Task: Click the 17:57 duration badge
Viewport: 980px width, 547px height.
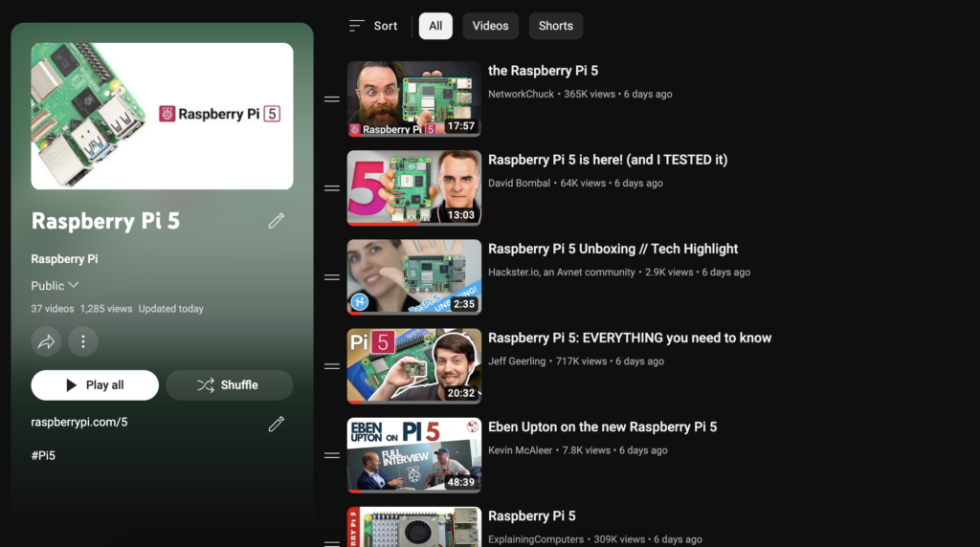Action: [x=461, y=126]
